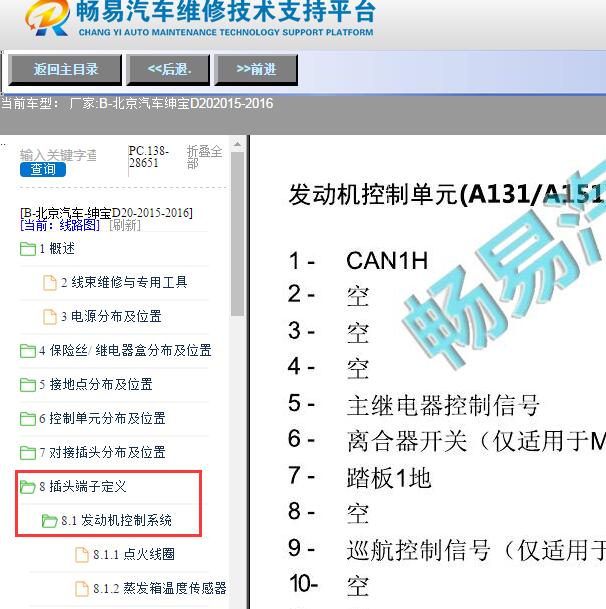Return to main directory with 返回主目录
This screenshot has width=606, height=609.
click(65, 70)
